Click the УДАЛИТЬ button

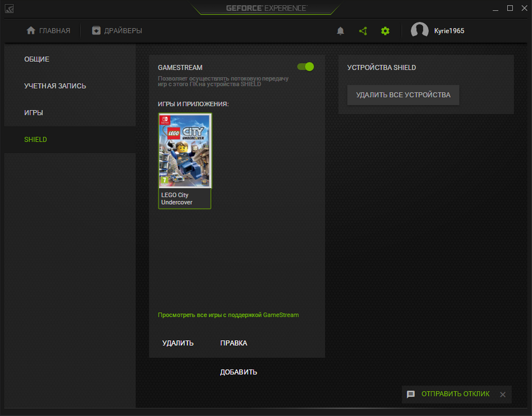(178, 343)
